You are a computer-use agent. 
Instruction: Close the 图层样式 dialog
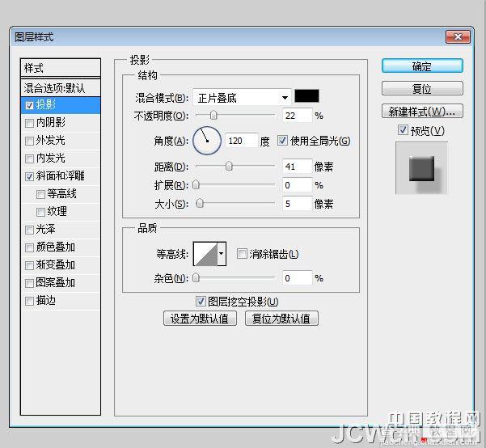[x=458, y=37]
